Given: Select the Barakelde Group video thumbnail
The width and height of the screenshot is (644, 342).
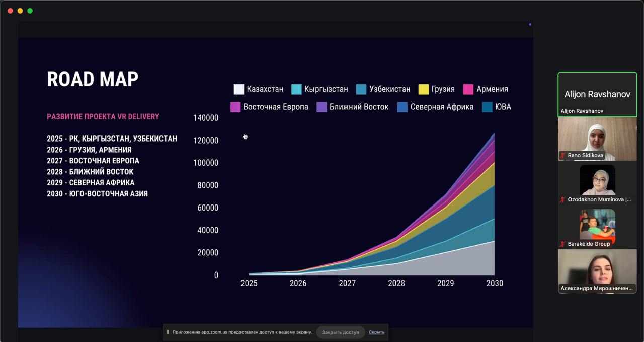Looking at the screenshot, I should click(597, 227).
